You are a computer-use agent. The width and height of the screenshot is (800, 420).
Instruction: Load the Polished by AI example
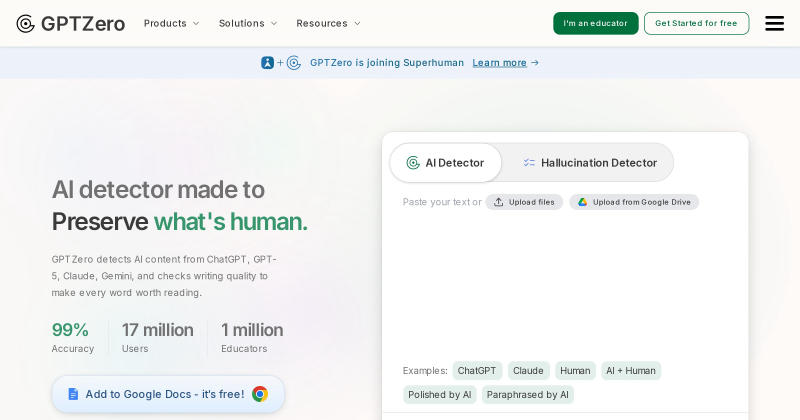pyautogui.click(x=439, y=394)
